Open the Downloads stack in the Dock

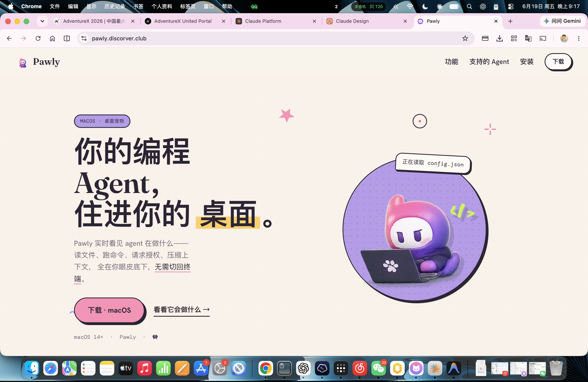481,368
